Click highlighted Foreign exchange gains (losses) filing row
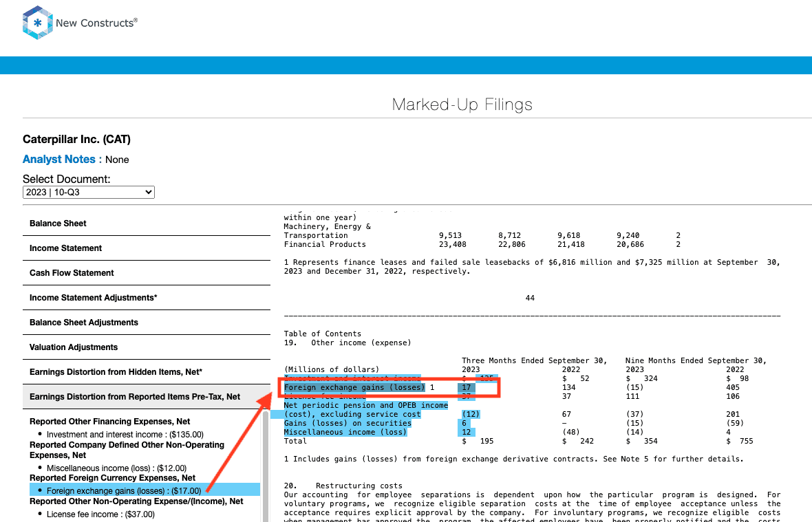Viewport: 812px width, 522px height. click(x=354, y=387)
